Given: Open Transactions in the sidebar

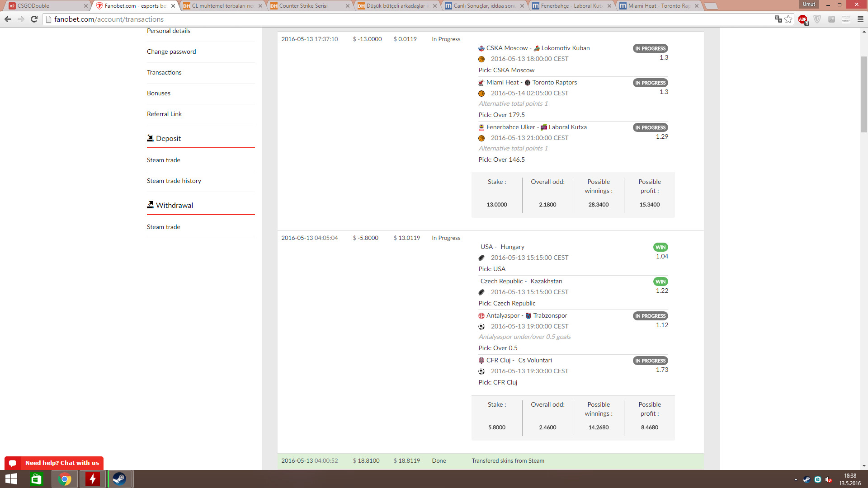Looking at the screenshot, I should click(x=164, y=72).
